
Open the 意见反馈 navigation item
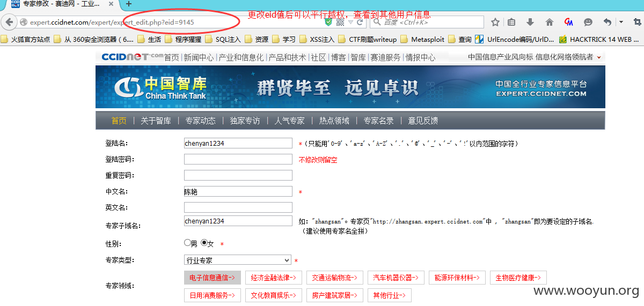click(x=423, y=121)
